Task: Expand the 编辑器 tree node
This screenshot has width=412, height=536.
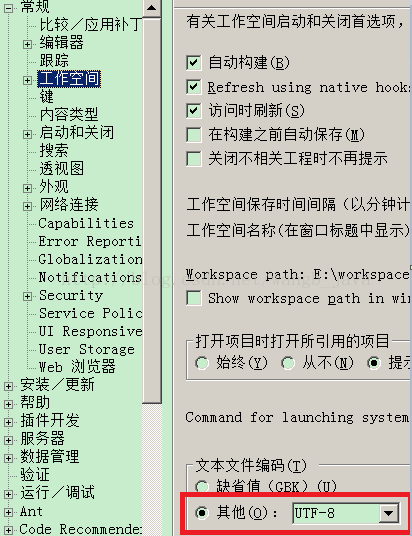Action: [27, 44]
